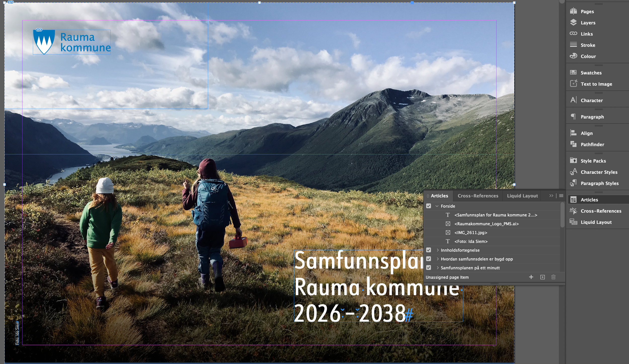
Task: Toggle checkbox for Samfunnsplanen på ett minutt
Action: click(x=428, y=267)
